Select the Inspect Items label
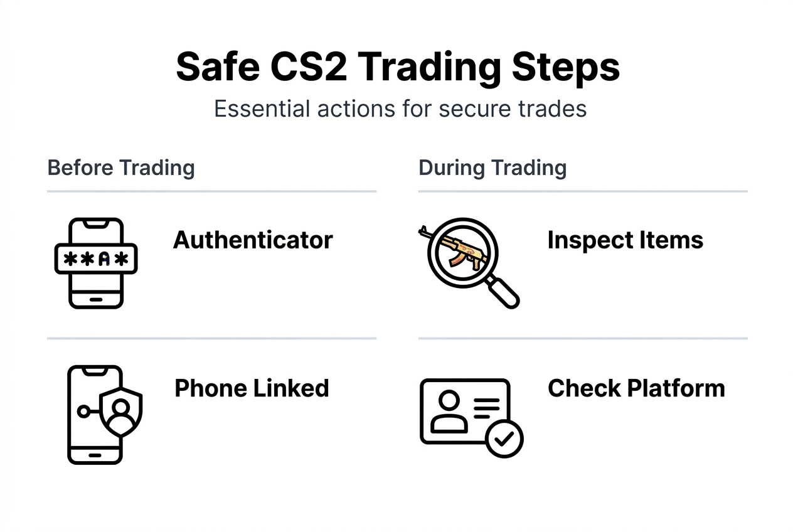793x532 pixels. (x=625, y=240)
